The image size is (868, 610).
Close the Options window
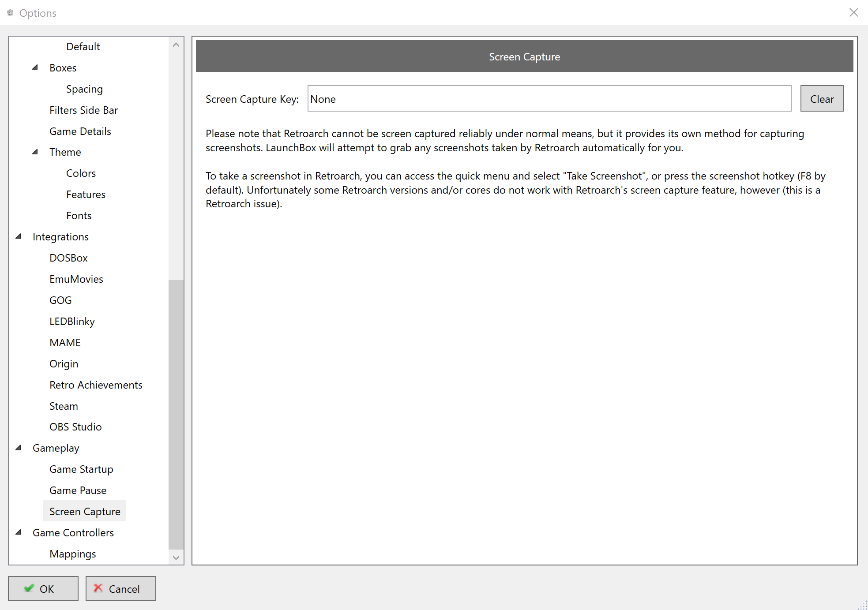coord(854,12)
